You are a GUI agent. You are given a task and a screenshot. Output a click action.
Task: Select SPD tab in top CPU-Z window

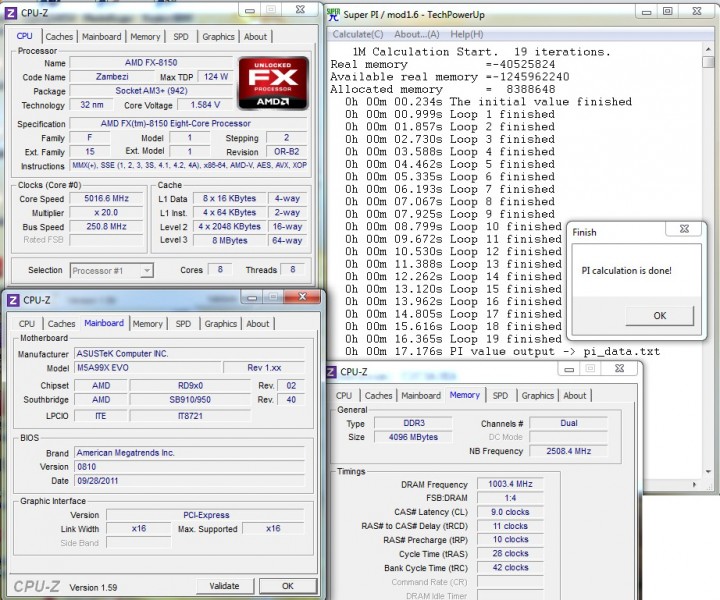tap(181, 37)
